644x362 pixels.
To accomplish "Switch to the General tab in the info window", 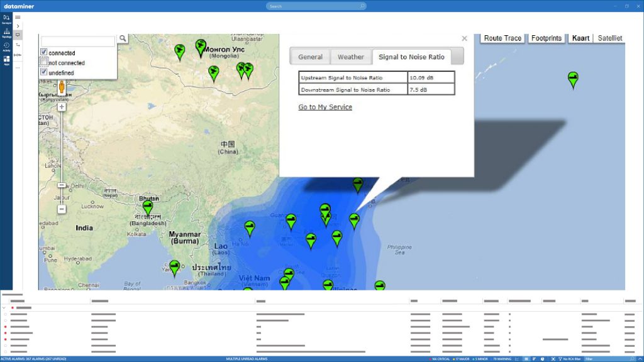I will tap(310, 57).
